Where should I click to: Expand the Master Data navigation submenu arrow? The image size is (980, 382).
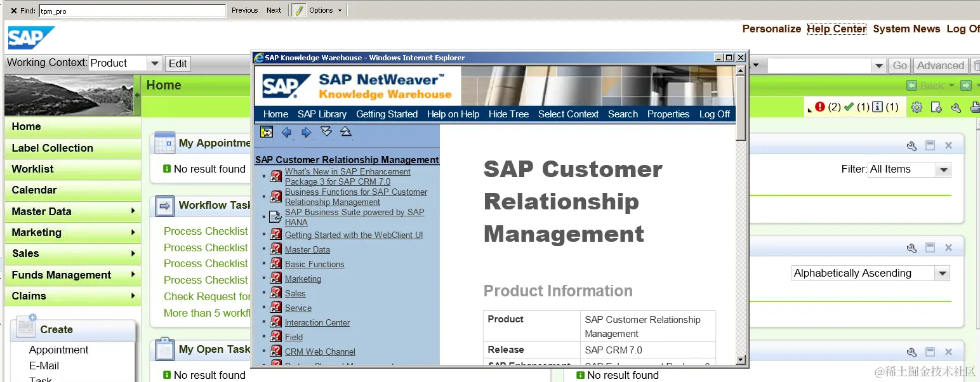point(133,211)
